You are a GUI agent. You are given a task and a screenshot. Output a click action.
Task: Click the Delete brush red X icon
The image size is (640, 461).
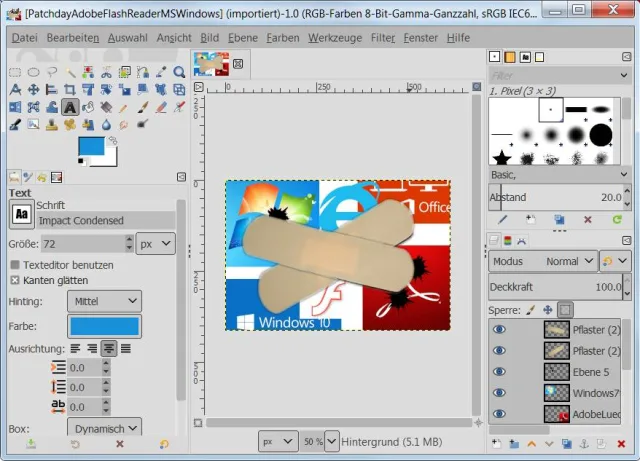[x=587, y=219]
